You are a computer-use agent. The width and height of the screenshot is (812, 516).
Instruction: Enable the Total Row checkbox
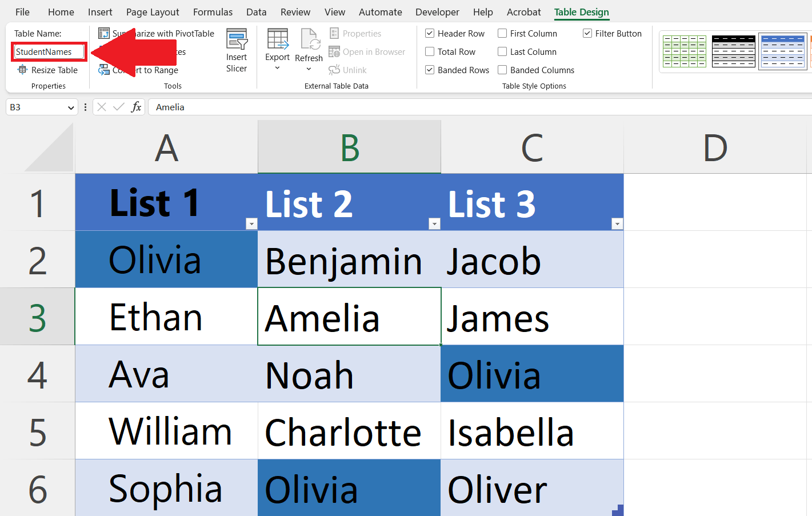tap(430, 51)
